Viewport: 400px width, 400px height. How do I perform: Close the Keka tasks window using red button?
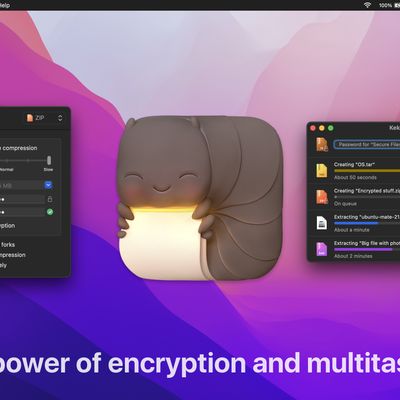(x=313, y=128)
